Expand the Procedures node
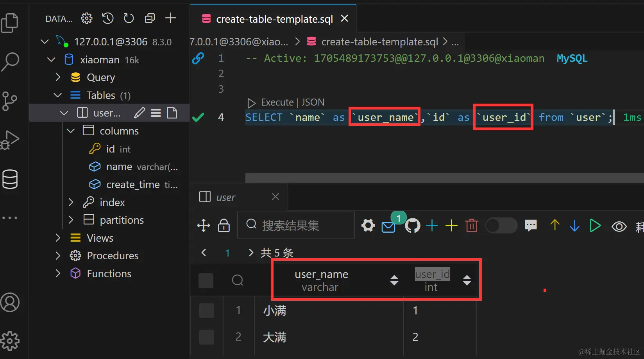Viewport: 644px width, 359px height. pos(58,255)
